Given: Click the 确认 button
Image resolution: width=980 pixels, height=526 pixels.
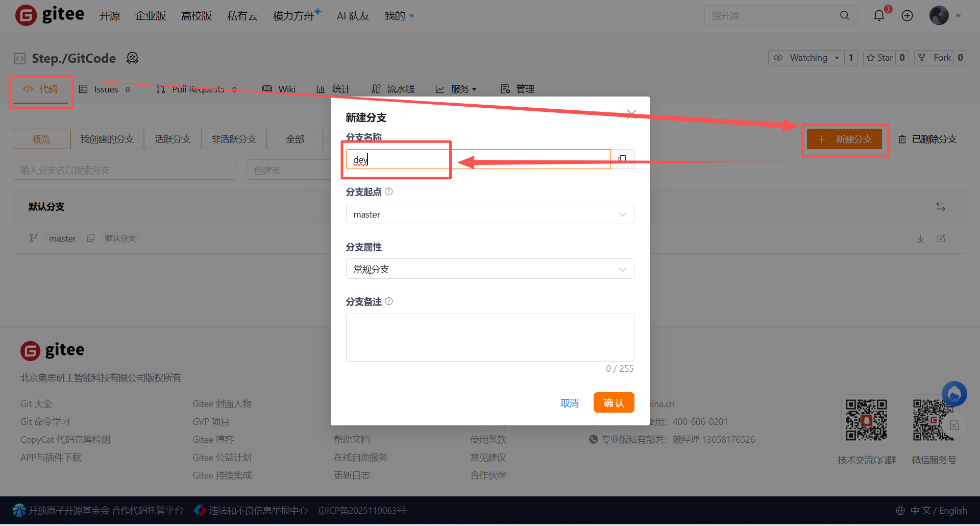Looking at the screenshot, I should (x=614, y=402).
